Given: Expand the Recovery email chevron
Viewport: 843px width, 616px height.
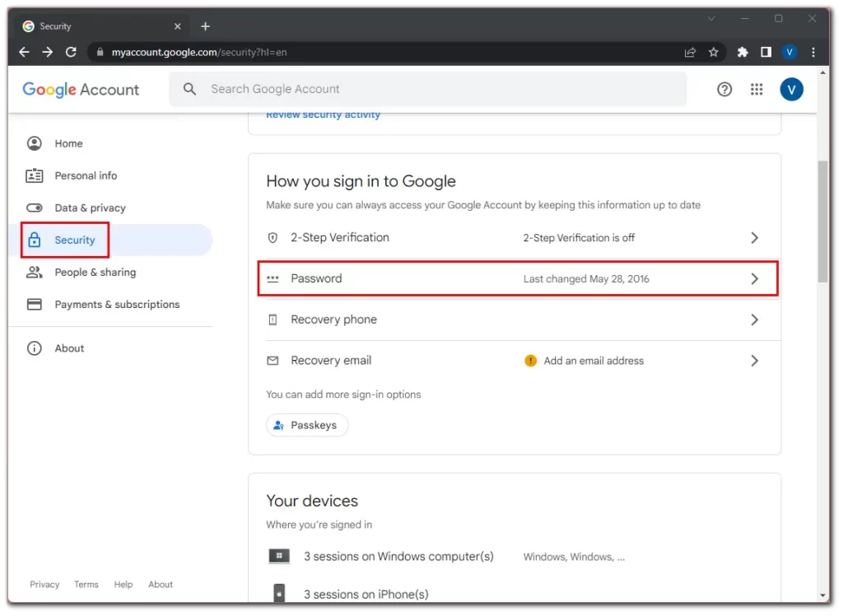Looking at the screenshot, I should [x=754, y=361].
